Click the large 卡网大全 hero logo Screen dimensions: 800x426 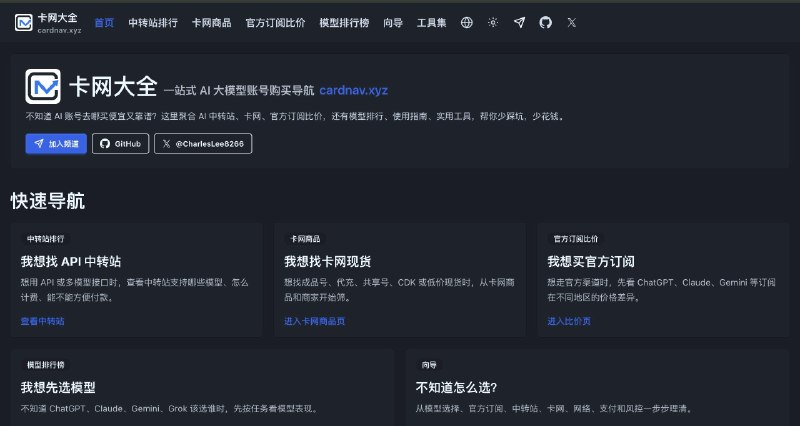(x=43, y=87)
